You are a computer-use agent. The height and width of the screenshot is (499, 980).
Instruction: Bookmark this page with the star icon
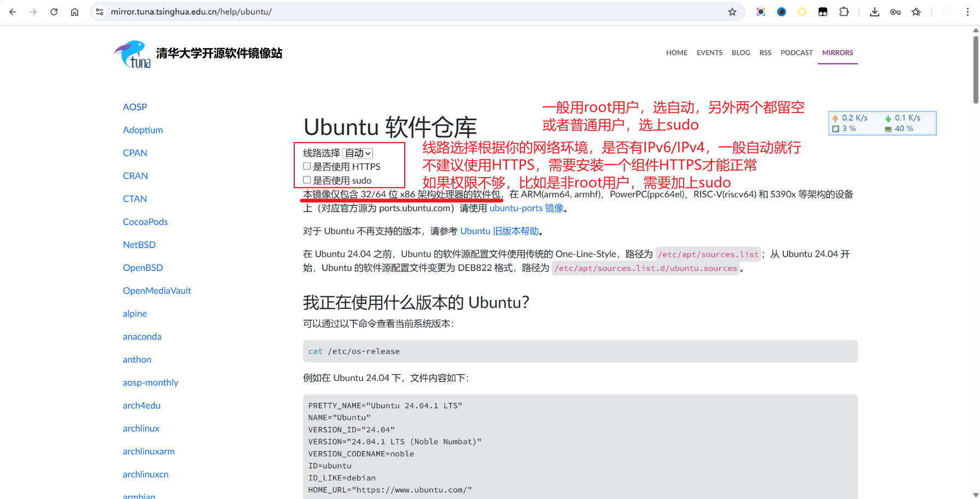732,11
